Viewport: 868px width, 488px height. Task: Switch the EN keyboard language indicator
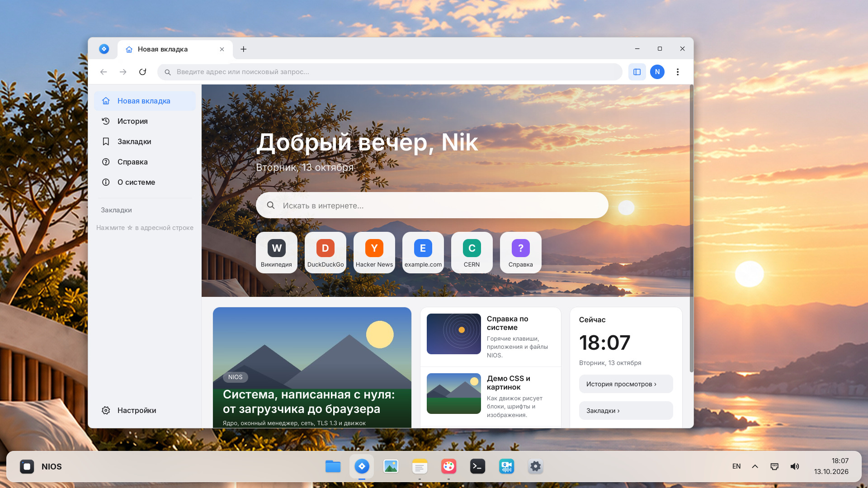(736, 466)
